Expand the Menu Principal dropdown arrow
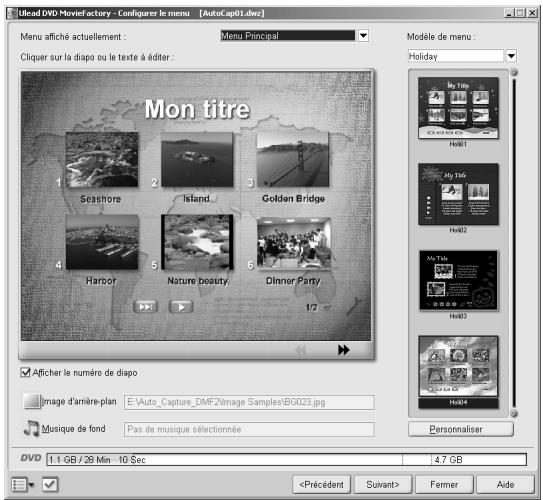This screenshot has height=500, width=543. click(363, 36)
